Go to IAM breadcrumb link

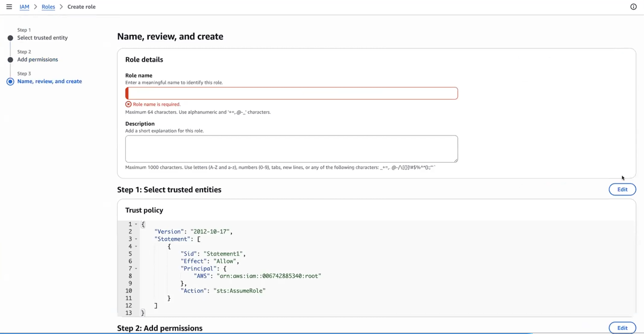click(x=25, y=7)
